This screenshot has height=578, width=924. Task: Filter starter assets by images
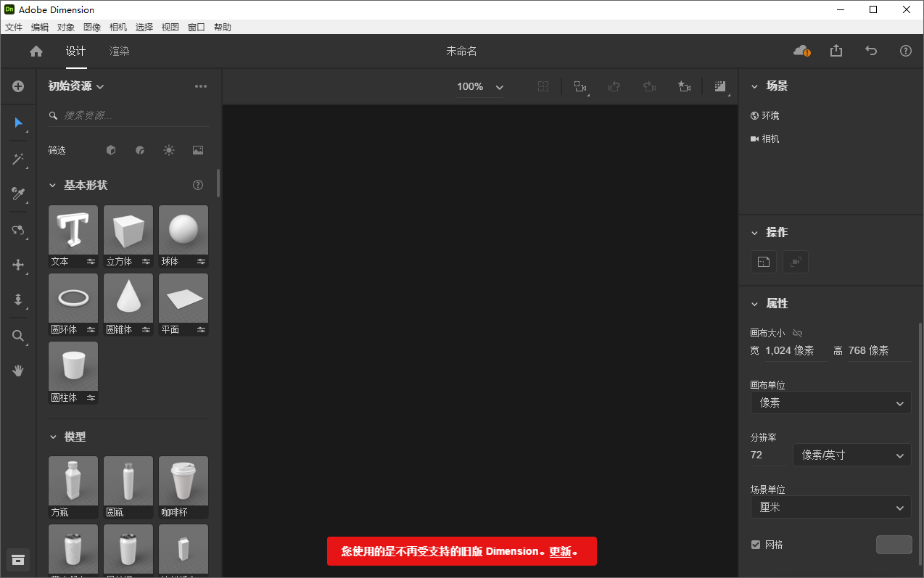tap(197, 150)
